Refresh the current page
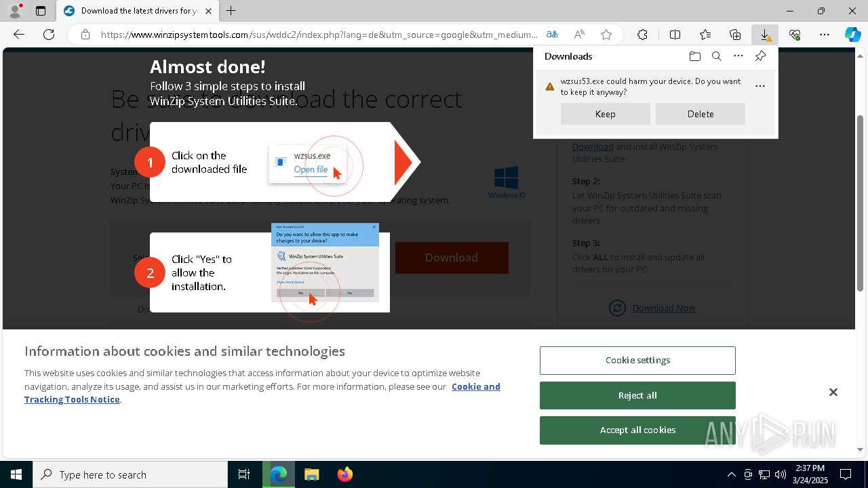 point(49,35)
